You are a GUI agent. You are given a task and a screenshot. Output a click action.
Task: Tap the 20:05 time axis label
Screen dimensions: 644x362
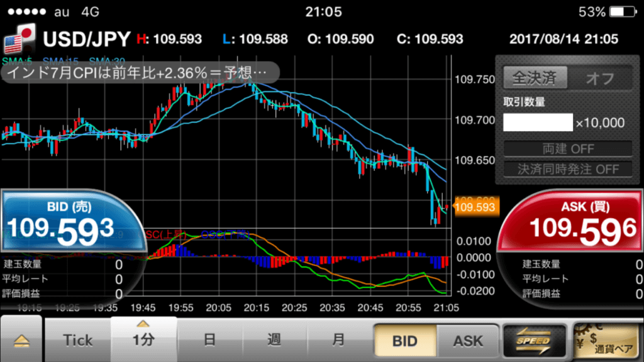point(218,307)
